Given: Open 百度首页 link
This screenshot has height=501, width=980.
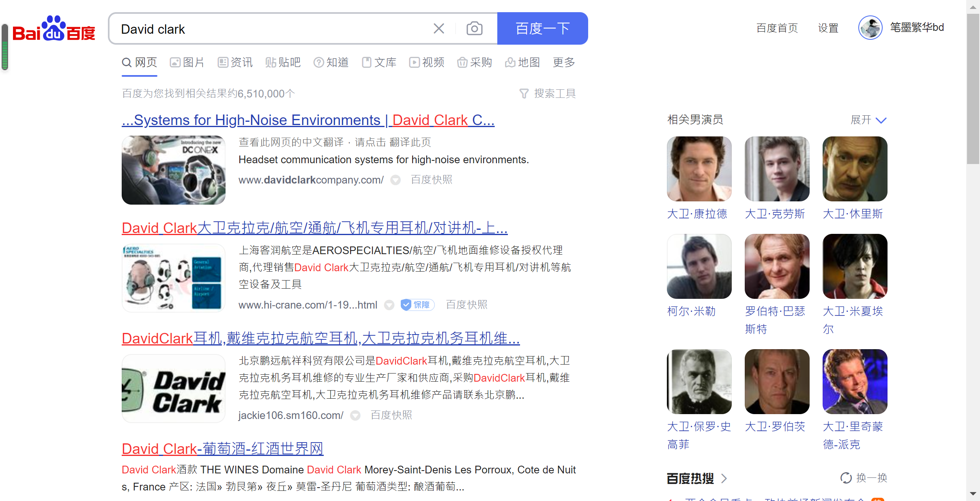Looking at the screenshot, I should pyautogui.click(x=777, y=28).
